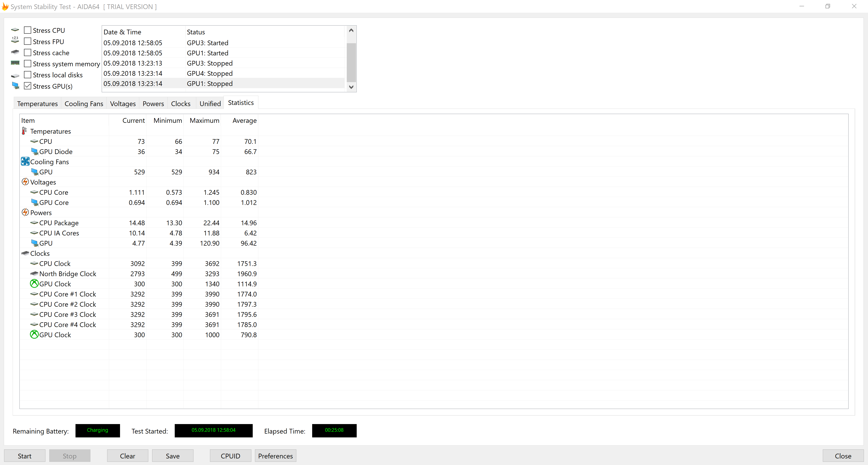
Task: Click the green Xbox-style icon of GPU Clock 1340 max row
Action: pos(34,284)
